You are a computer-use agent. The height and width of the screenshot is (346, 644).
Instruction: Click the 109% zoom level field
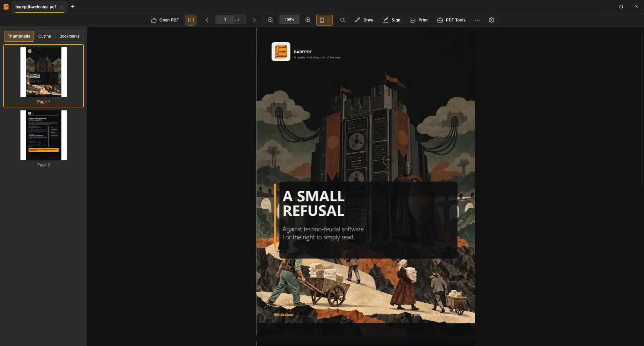click(x=289, y=20)
